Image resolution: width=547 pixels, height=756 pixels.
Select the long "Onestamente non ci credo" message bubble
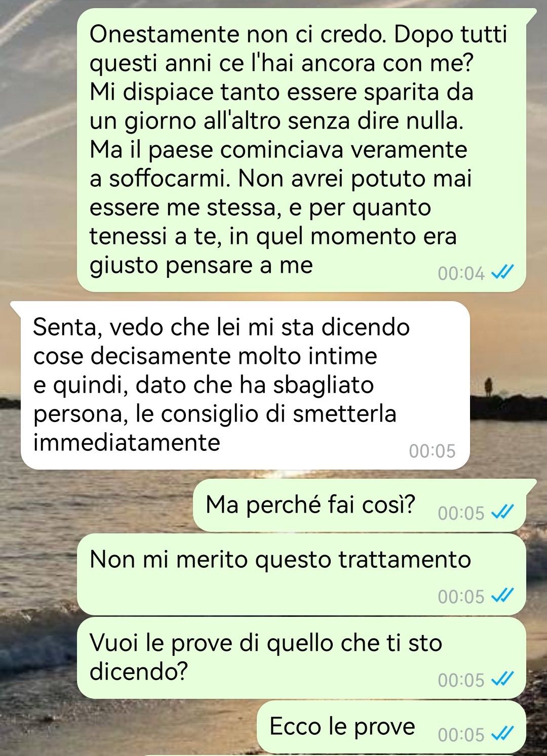coord(301,150)
